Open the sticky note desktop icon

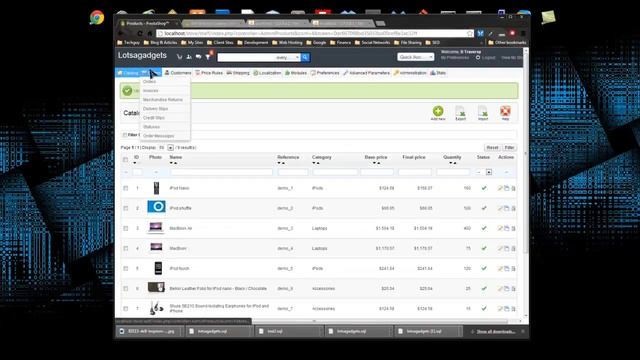point(548,18)
